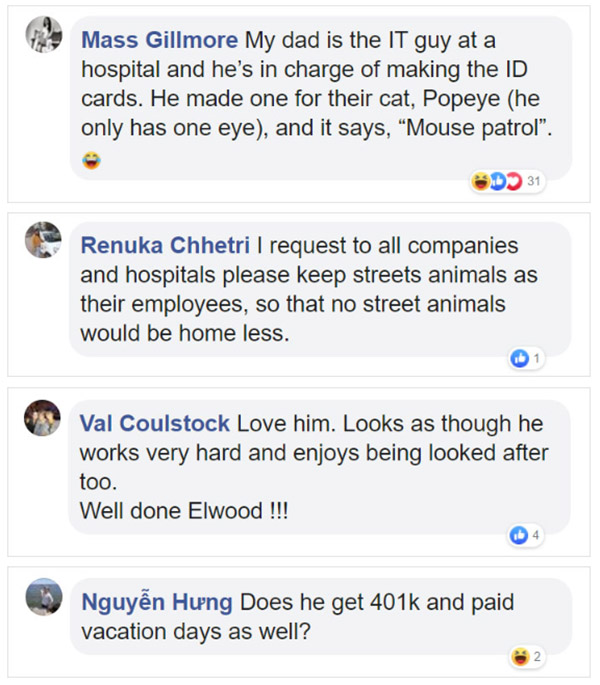600x685 pixels.
Task: Visit the Mass Gillmore profile name link
Action: [159, 41]
